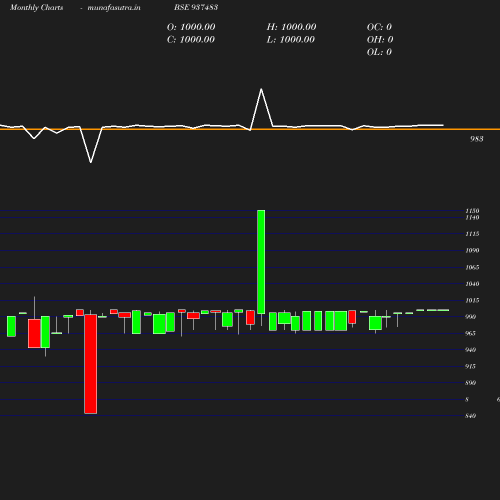Click the 'OC: 0' readout
This screenshot has height=500, width=500.
[379, 27]
